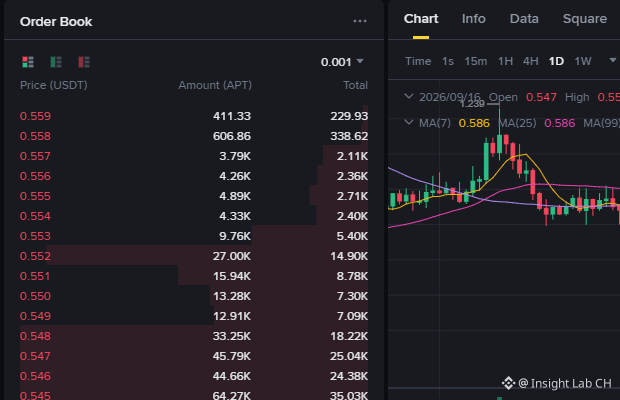The width and height of the screenshot is (620, 400).
Task: Click ask price 0.548 in order book
Action: pos(35,336)
